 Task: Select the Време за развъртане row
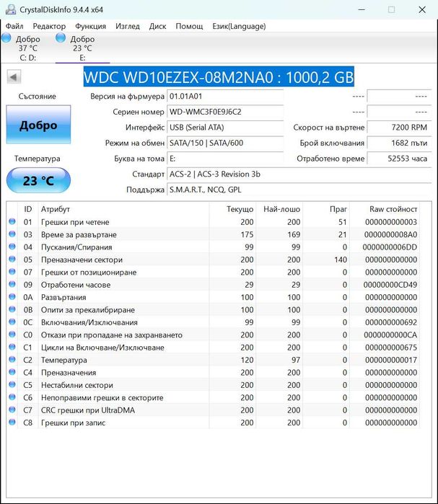click(214, 234)
